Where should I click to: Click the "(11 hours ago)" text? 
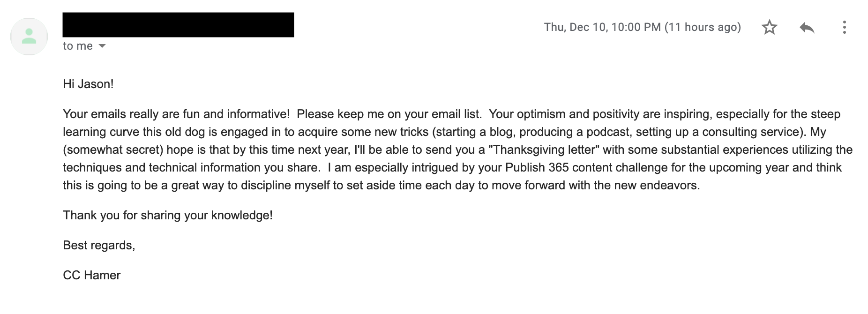tap(703, 27)
